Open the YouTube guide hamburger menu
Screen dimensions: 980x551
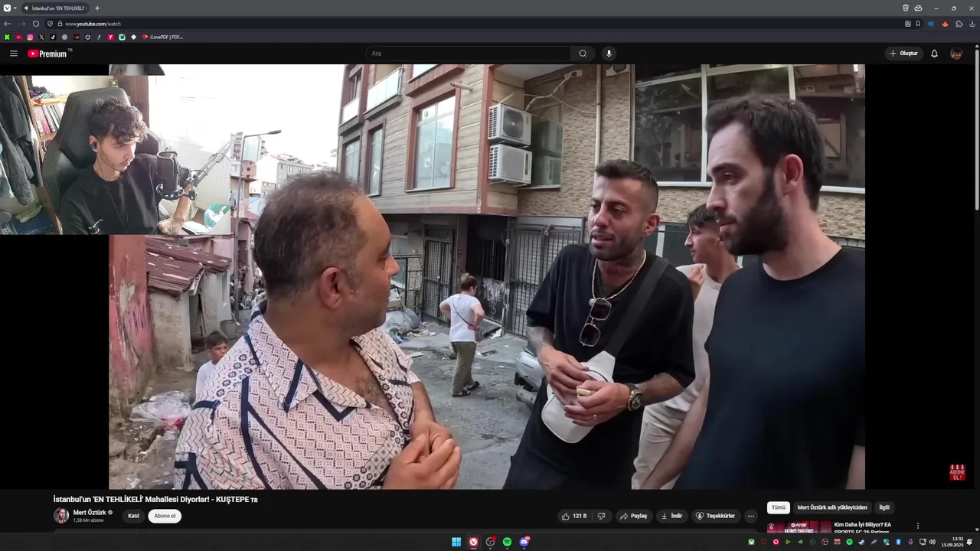point(14,54)
